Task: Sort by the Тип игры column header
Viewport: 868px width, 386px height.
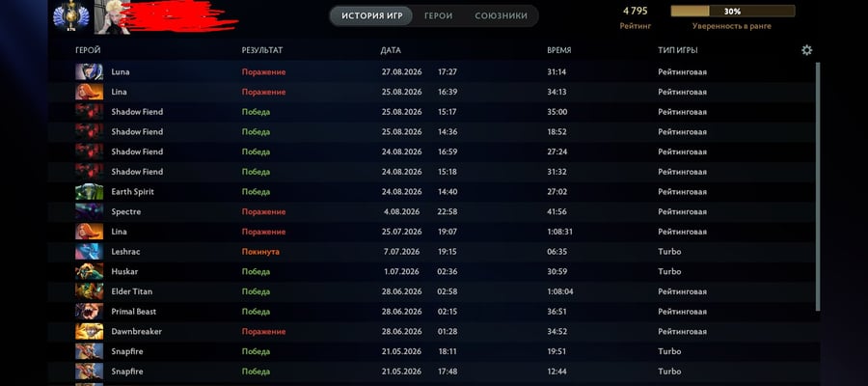Action: (678, 50)
